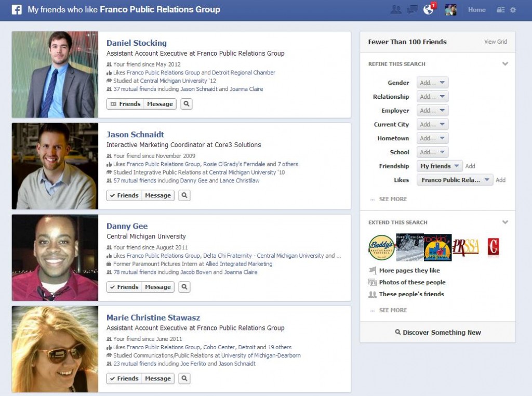
Task: Click See More under Extend This Search
Action: tap(393, 310)
